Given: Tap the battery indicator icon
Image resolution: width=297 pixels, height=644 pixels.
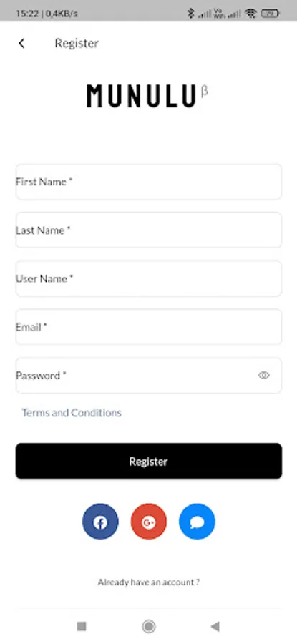Looking at the screenshot, I should click(270, 14).
